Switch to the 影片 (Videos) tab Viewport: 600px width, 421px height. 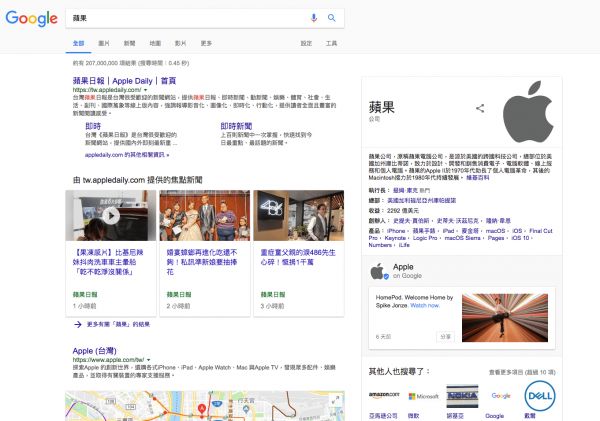click(x=180, y=43)
